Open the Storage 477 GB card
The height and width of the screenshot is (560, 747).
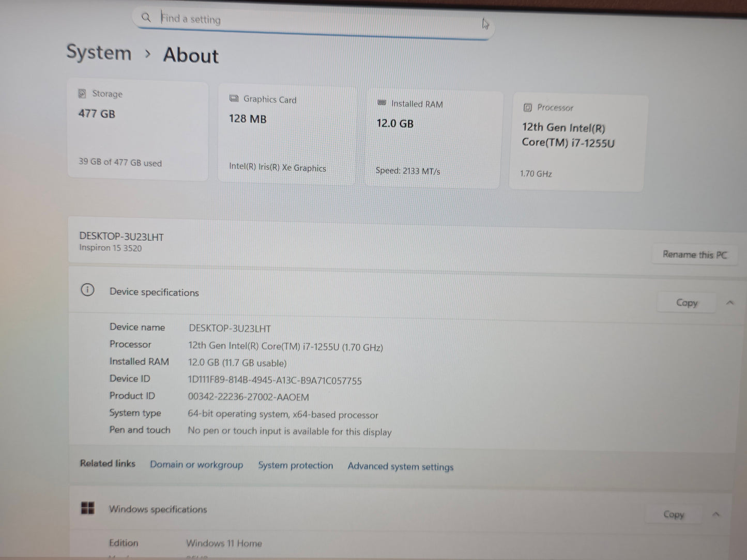pyautogui.click(x=138, y=131)
